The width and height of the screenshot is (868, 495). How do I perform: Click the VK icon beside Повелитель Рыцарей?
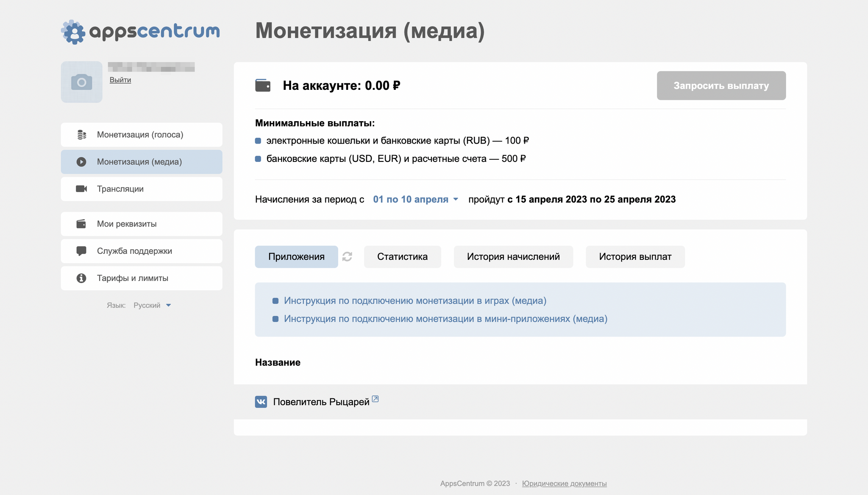coord(261,402)
